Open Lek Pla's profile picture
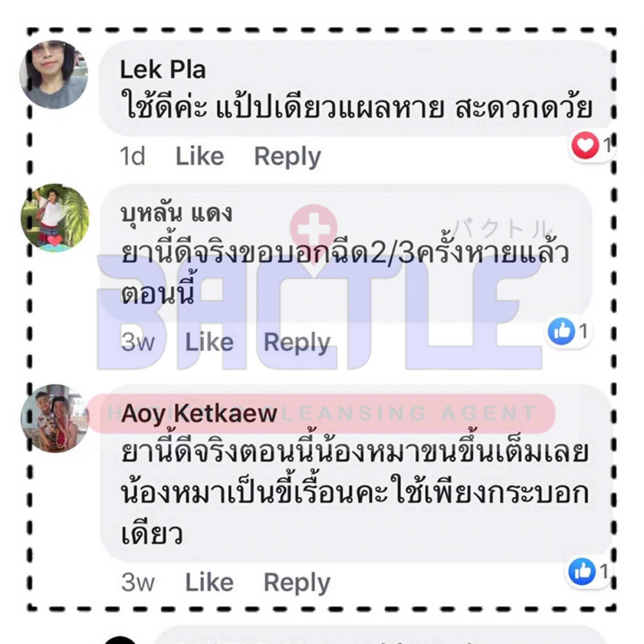This screenshot has height=644, width=644. 54,74
